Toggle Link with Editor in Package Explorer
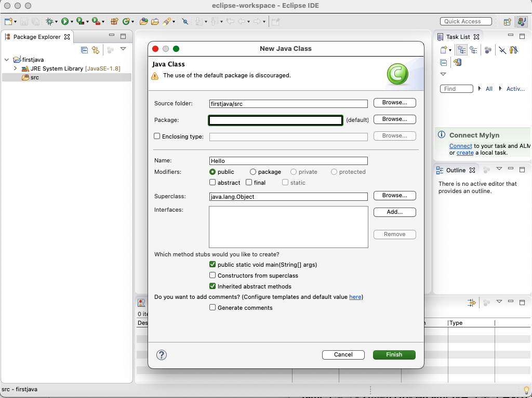 96,50
